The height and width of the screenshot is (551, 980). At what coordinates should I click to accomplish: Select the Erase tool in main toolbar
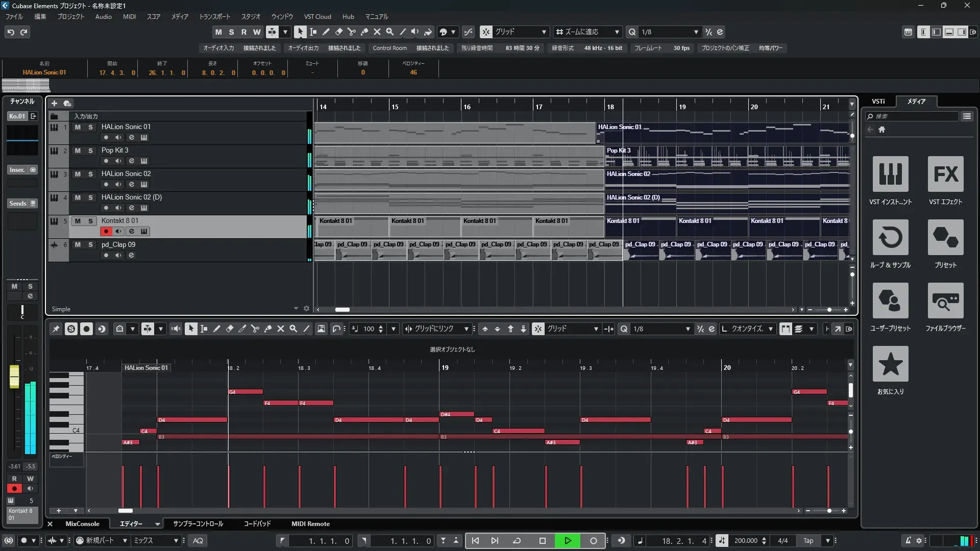pyautogui.click(x=338, y=32)
